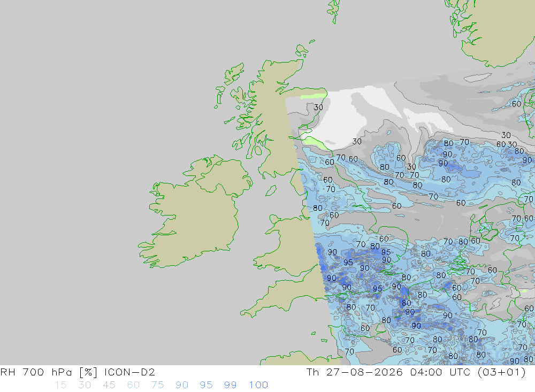The width and height of the screenshot is (535, 392).
Task: Click the (03+01) forecast offset text
Action: coord(502,372)
